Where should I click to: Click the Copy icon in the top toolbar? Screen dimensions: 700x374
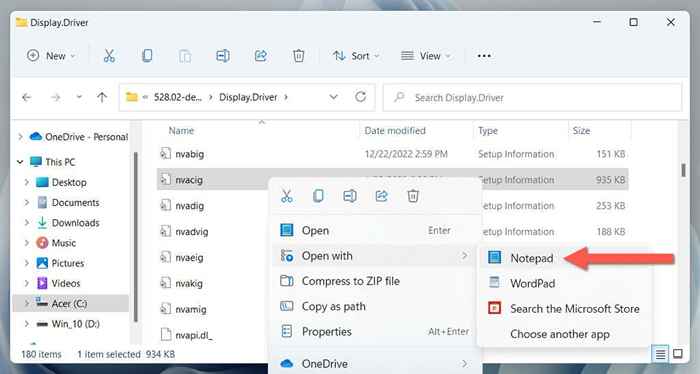click(147, 56)
